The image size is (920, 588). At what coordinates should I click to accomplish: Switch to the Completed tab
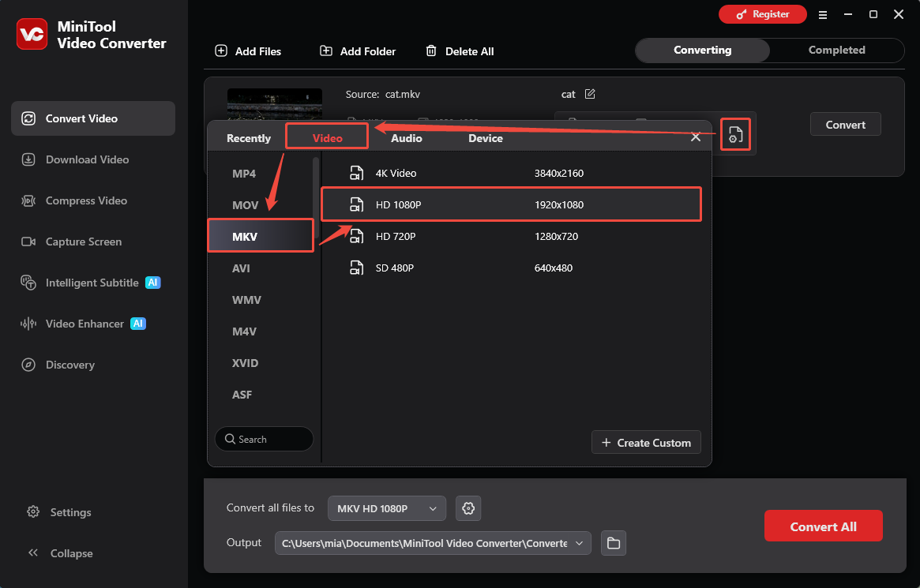(836, 51)
